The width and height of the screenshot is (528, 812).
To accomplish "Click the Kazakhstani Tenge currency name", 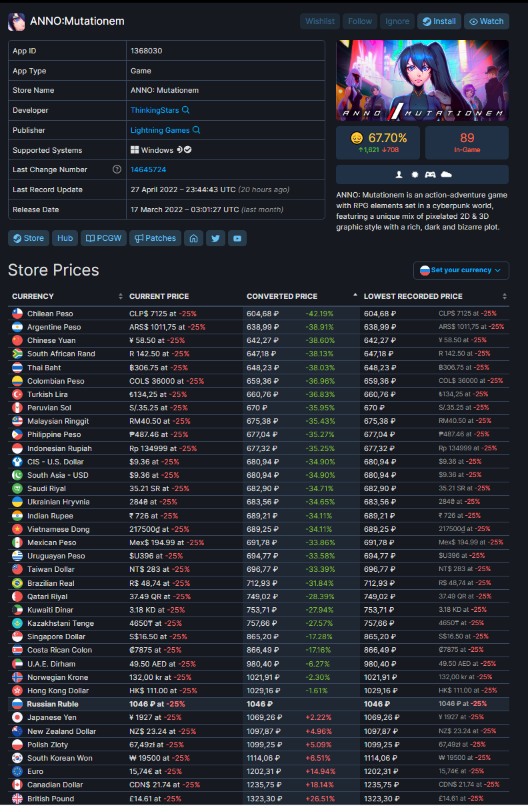I will pos(61,623).
